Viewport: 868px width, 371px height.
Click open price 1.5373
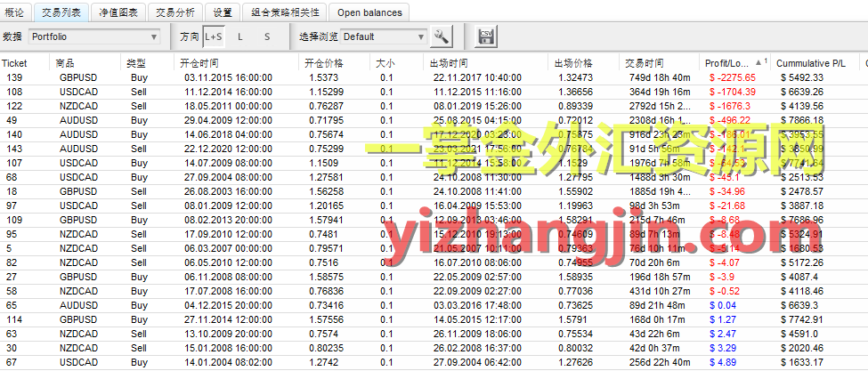tap(323, 77)
